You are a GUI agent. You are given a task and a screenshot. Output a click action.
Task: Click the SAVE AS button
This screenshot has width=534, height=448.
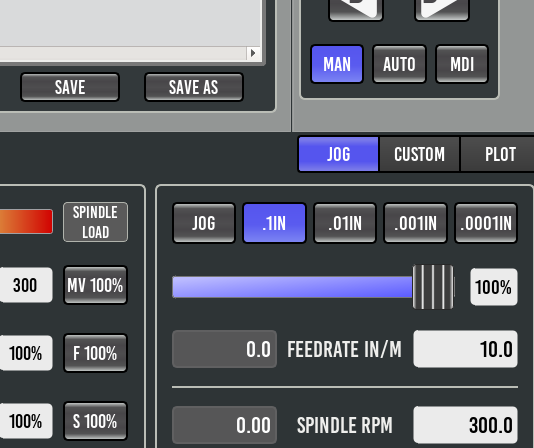point(194,87)
